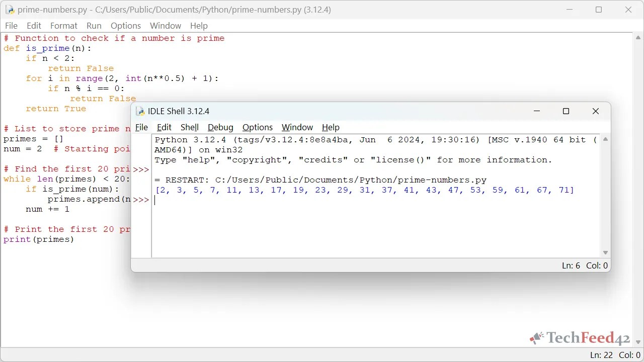This screenshot has height=362, width=644.
Task: Click the shell status 'Col: 0' indicator
Action: click(597, 265)
